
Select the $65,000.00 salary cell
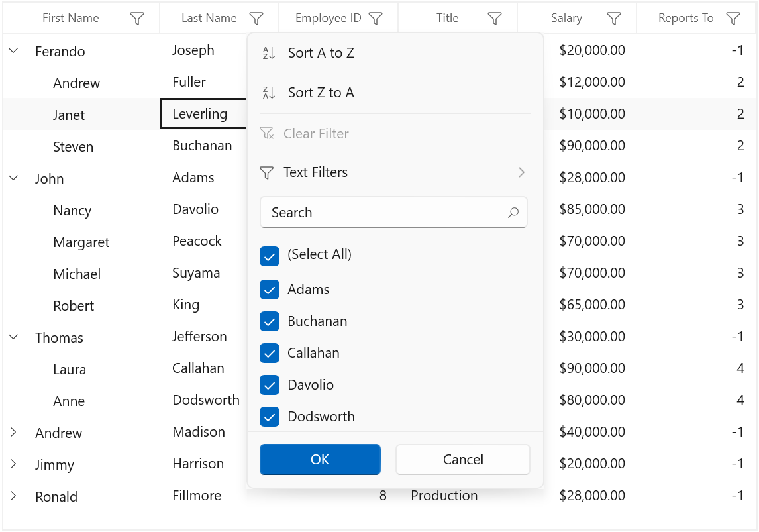point(592,305)
